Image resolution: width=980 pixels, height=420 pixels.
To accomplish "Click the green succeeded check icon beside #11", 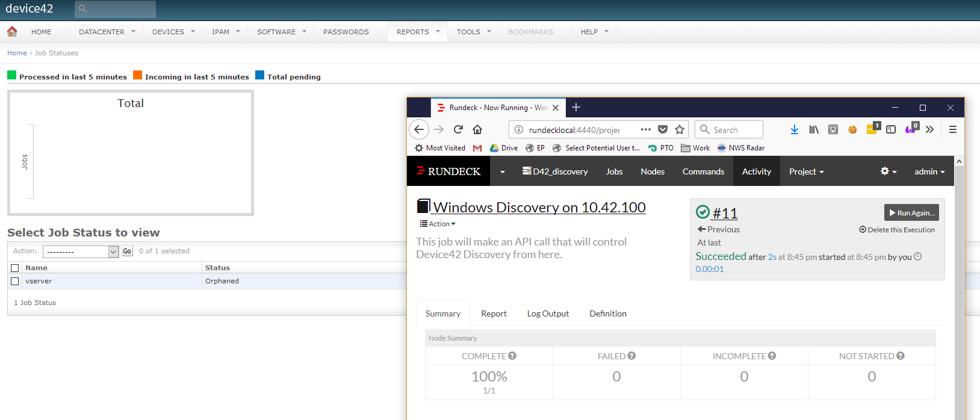I will pyautogui.click(x=702, y=212).
